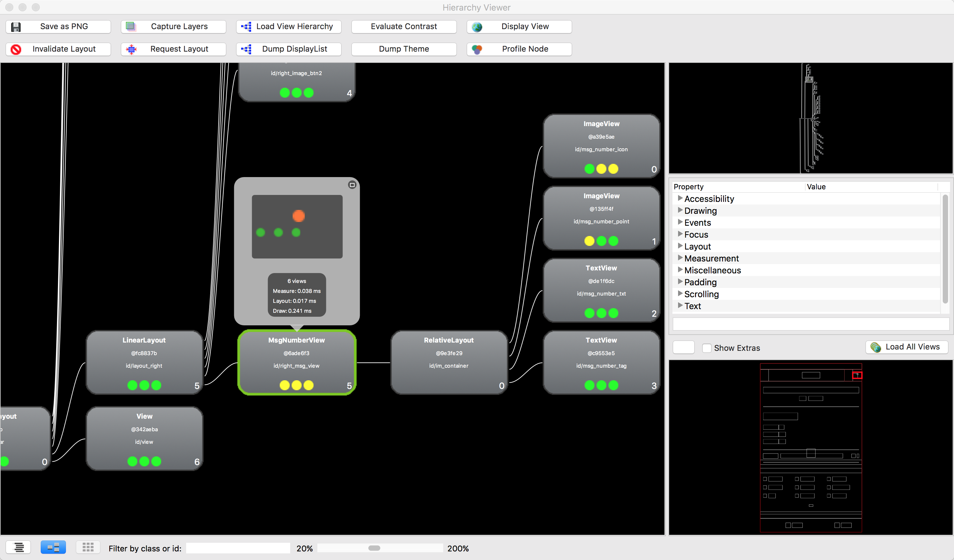Select the LinearLayout layout_right node

coord(144,362)
